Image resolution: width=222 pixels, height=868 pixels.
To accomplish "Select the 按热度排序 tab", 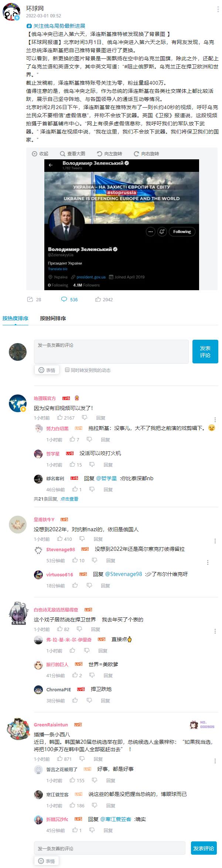I will point(16,318).
